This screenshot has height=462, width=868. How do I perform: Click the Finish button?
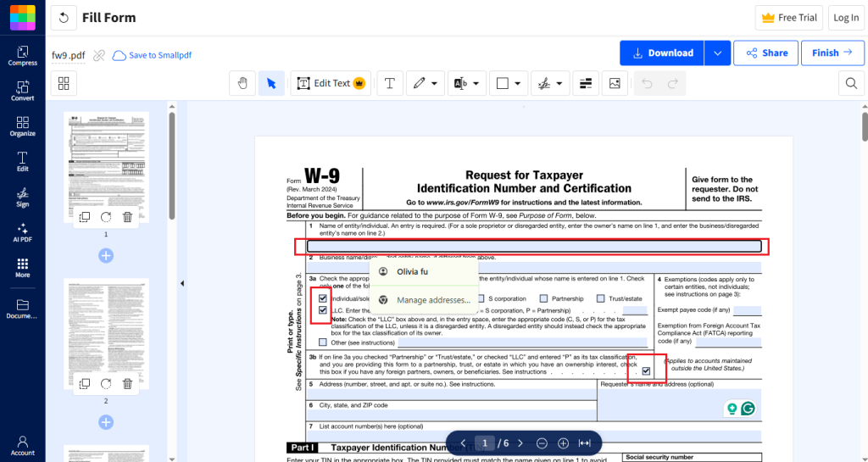(832, 53)
